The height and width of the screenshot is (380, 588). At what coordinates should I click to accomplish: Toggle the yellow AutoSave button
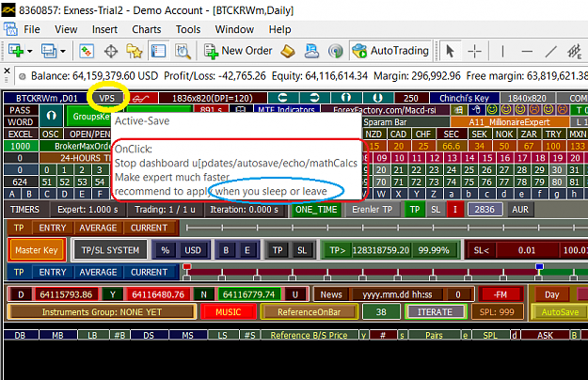[x=560, y=311]
